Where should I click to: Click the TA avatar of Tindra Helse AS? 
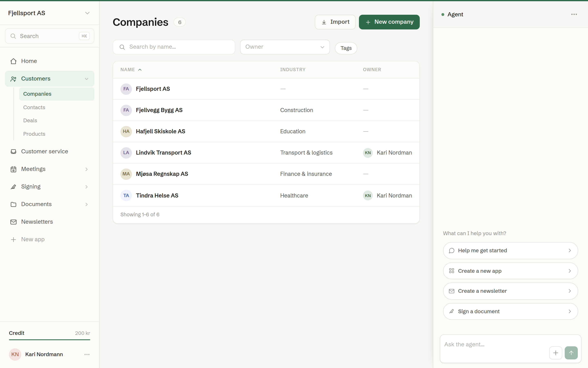click(x=126, y=196)
